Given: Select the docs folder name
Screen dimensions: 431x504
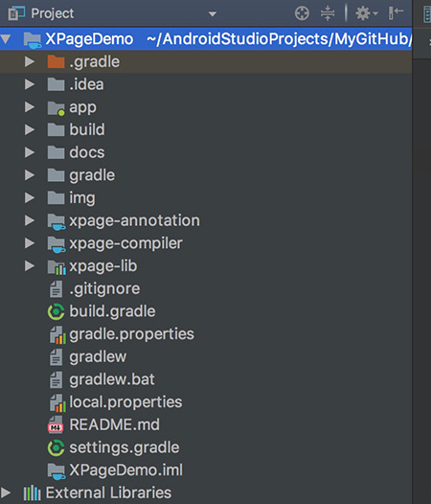Looking at the screenshot, I should pyautogui.click(x=87, y=152).
